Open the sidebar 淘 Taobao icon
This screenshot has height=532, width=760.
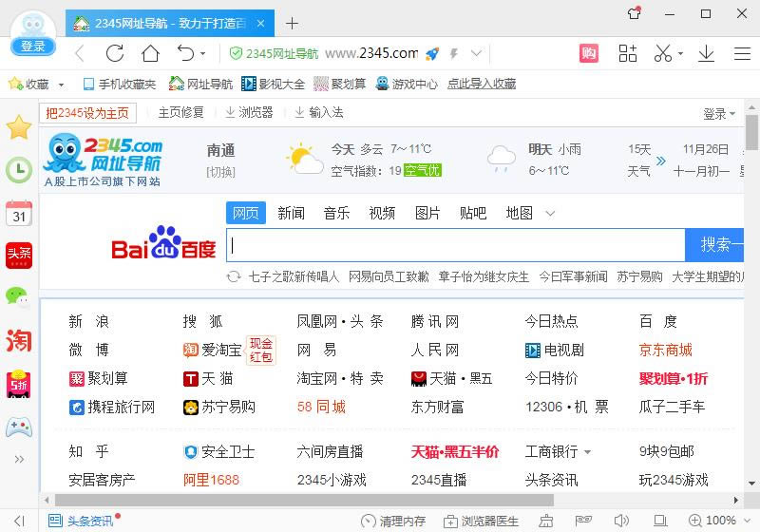coord(19,340)
